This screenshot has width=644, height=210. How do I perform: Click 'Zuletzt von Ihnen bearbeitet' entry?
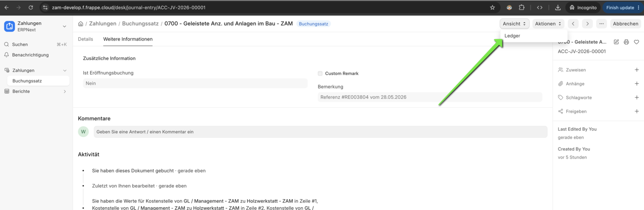click(x=139, y=186)
